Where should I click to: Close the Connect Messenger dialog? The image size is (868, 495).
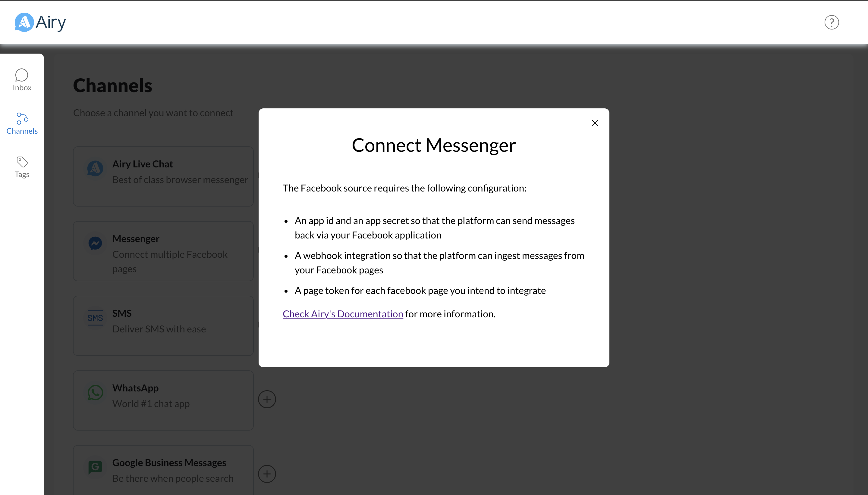594,123
